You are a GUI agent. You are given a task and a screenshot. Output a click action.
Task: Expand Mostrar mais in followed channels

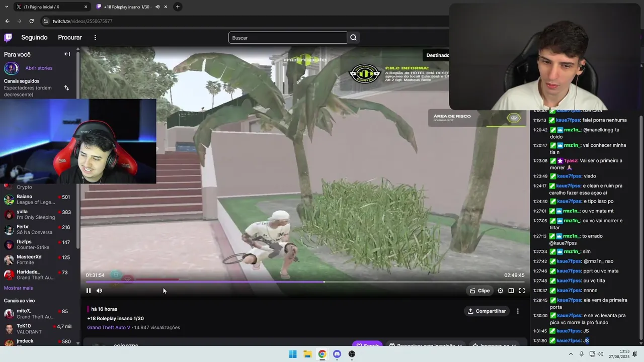19,288
